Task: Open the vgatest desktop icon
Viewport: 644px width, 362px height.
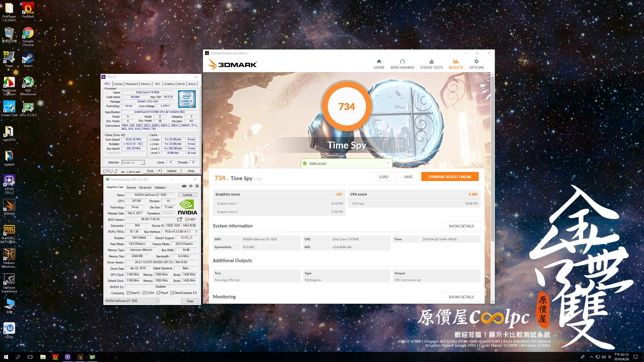Action: (9, 158)
